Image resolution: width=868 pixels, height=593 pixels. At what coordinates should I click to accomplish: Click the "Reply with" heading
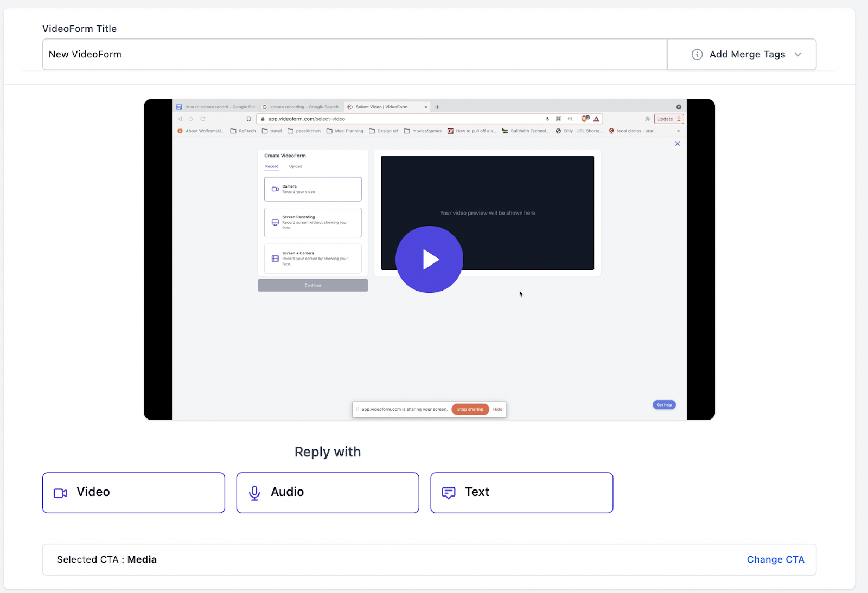[328, 452]
